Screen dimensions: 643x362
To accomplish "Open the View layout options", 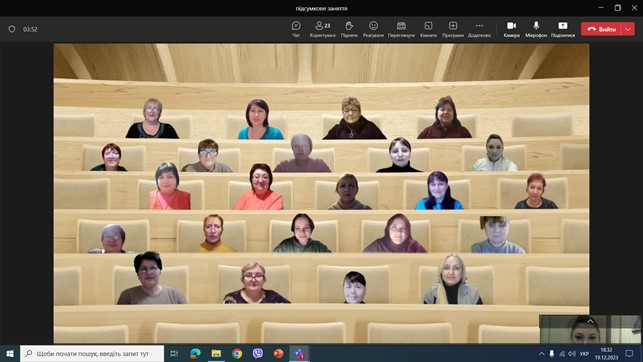I will click(x=401, y=29).
